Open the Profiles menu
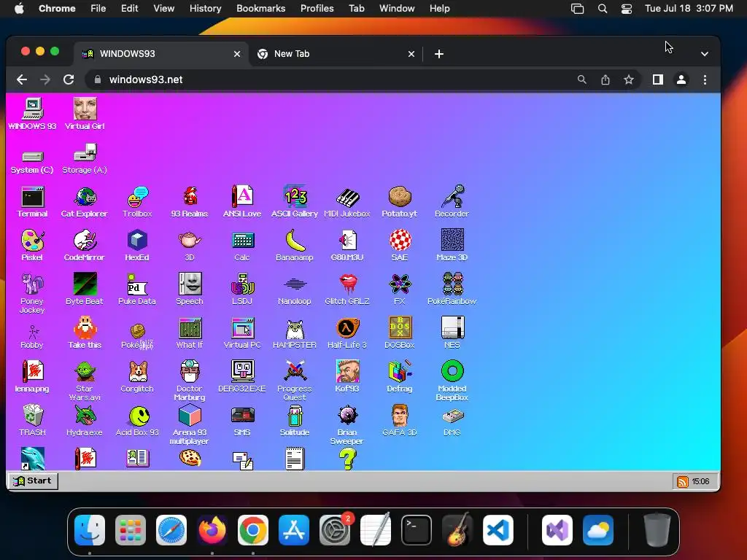747x560 pixels. tap(317, 9)
